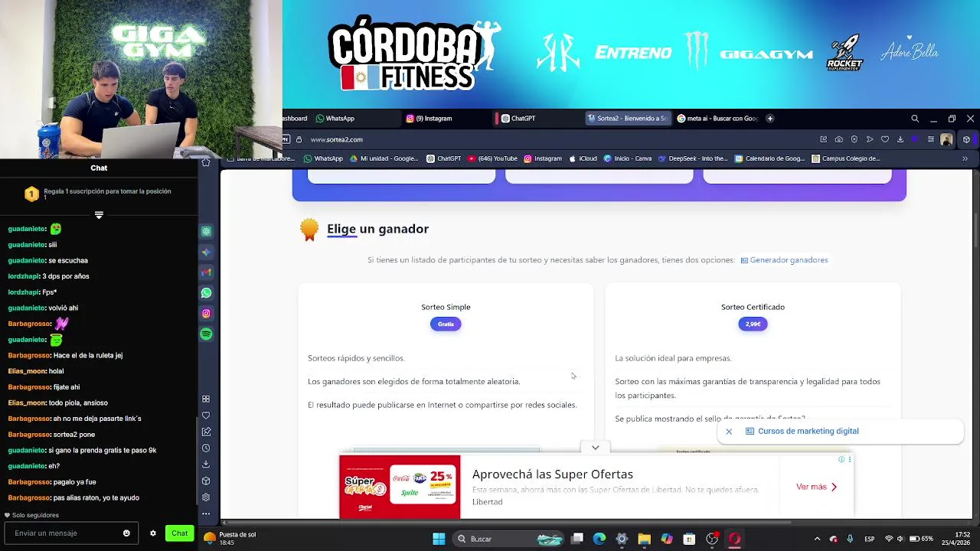The width and height of the screenshot is (980, 551).
Task: Open sidebar settings gear icon
Action: pos(206,497)
